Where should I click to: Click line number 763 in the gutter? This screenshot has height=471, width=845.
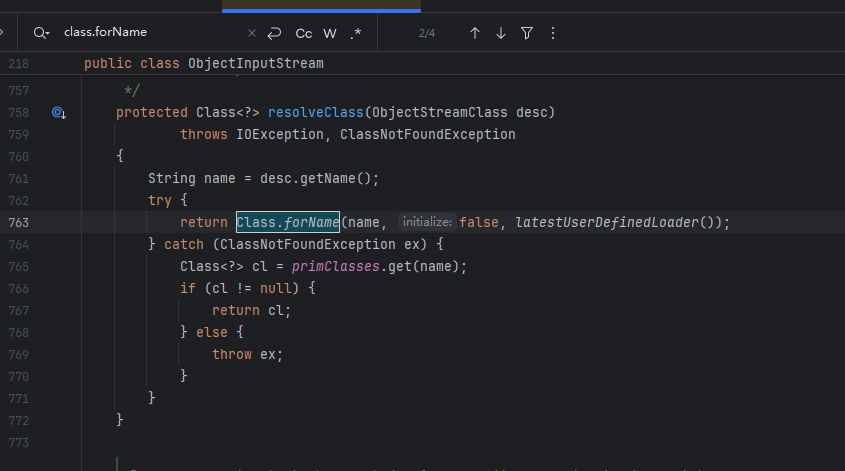pyautogui.click(x=18, y=222)
